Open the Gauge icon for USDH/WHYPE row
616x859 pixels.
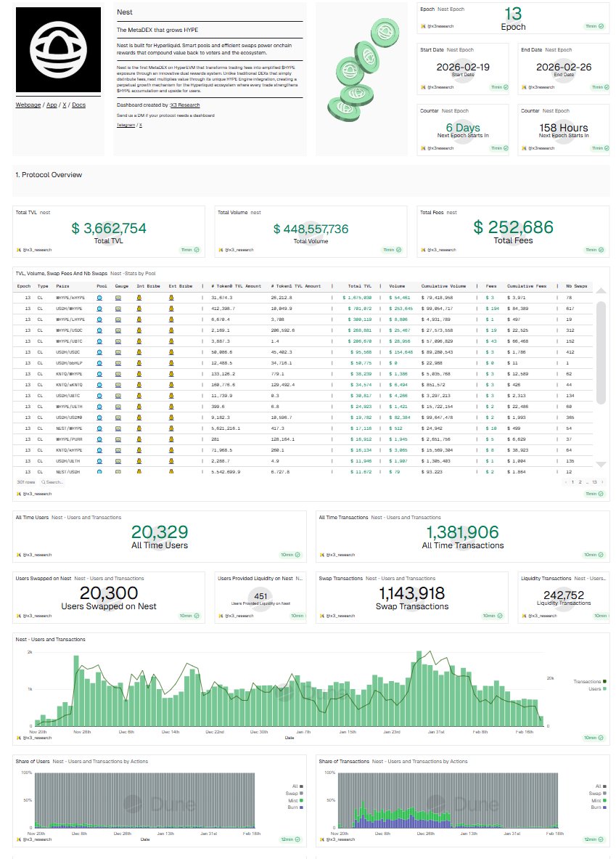[x=118, y=309]
